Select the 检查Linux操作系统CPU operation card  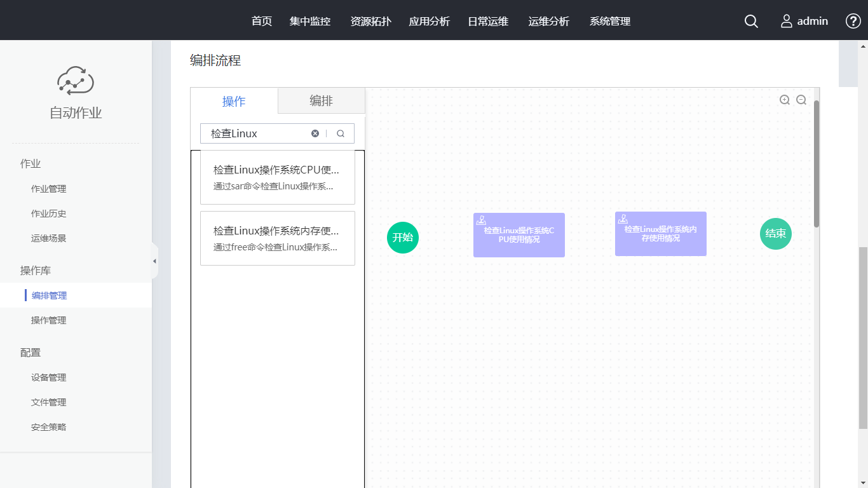pyautogui.click(x=277, y=177)
